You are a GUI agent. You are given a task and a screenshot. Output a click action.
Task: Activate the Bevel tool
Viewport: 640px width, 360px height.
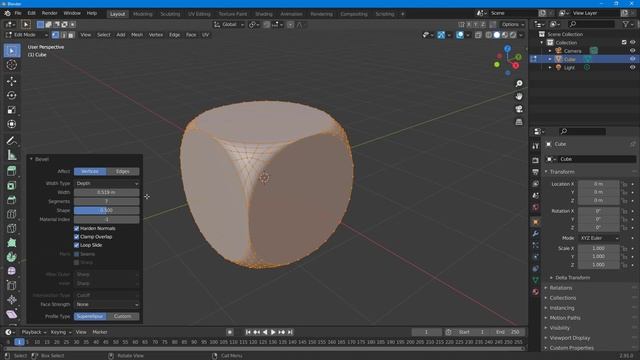[x=12, y=200]
